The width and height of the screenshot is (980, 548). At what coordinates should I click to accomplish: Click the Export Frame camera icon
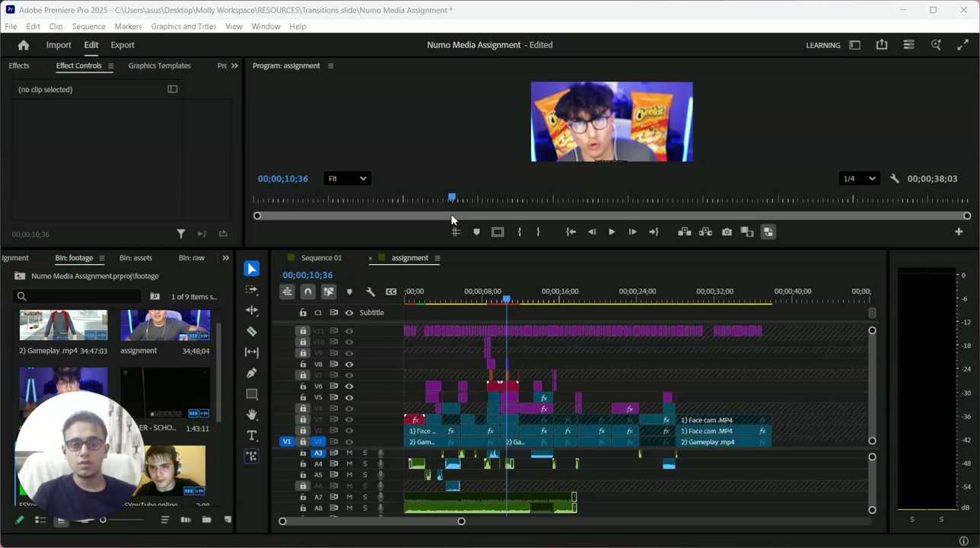727,232
